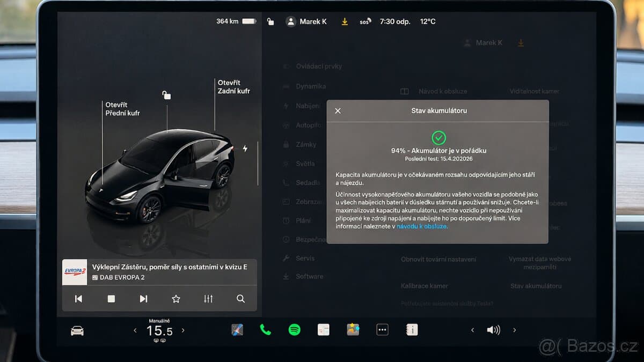Decrease cabin temperature left arrow
644x362 pixels.
[x=135, y=331]
